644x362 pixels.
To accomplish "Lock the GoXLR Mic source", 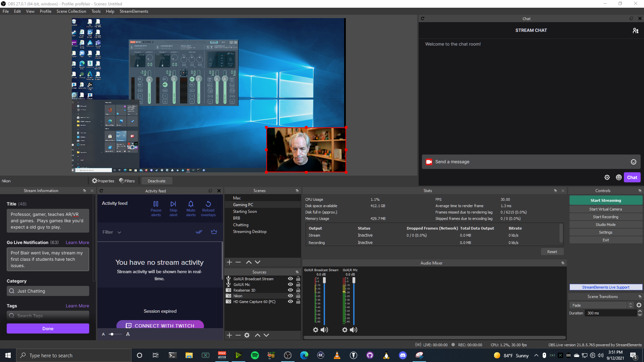I will click(x=298, y=284).
